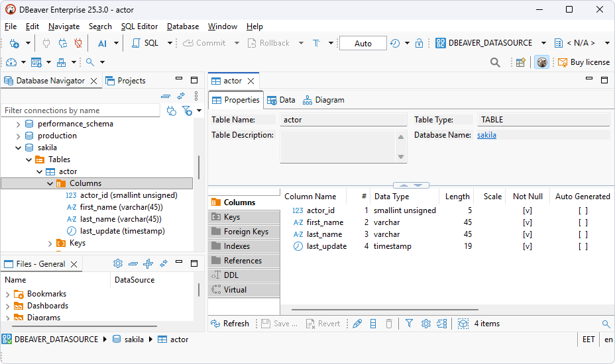This screenshot has width=615, height=364.
Task: Expand the production database node
Action: [x=18, y=136]
